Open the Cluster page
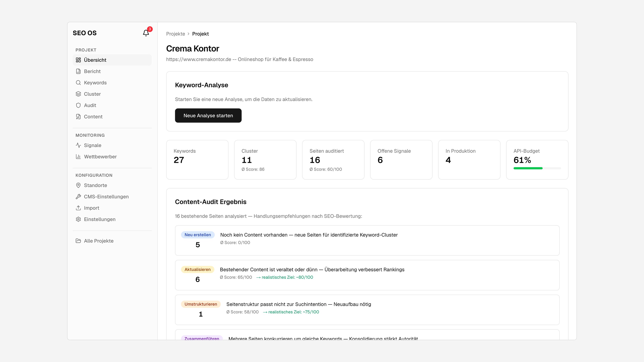This screenshot has width=644, height=362. (x=112, y=94)
